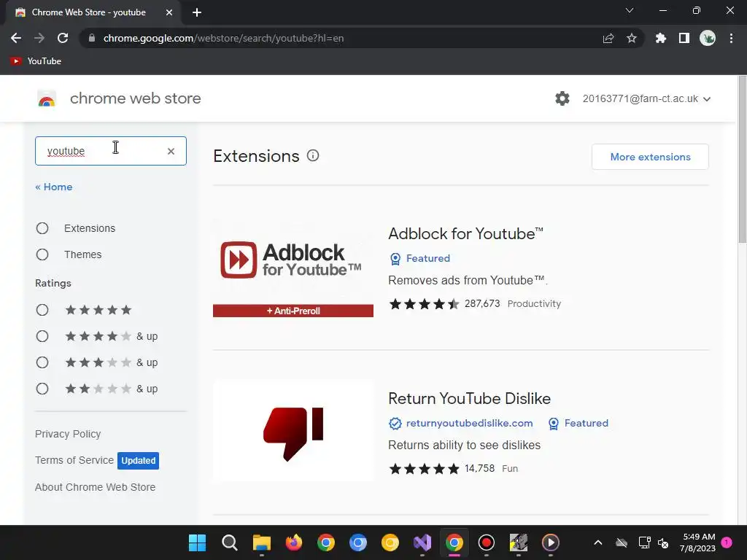The image size is (747, 560).
Task: View site information via lock icon
Action: [92, 38]
